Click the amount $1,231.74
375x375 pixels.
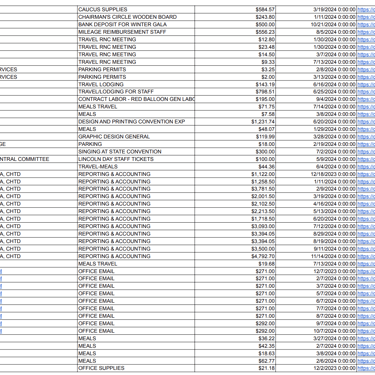pyautogui.click(x=263, y=122)
